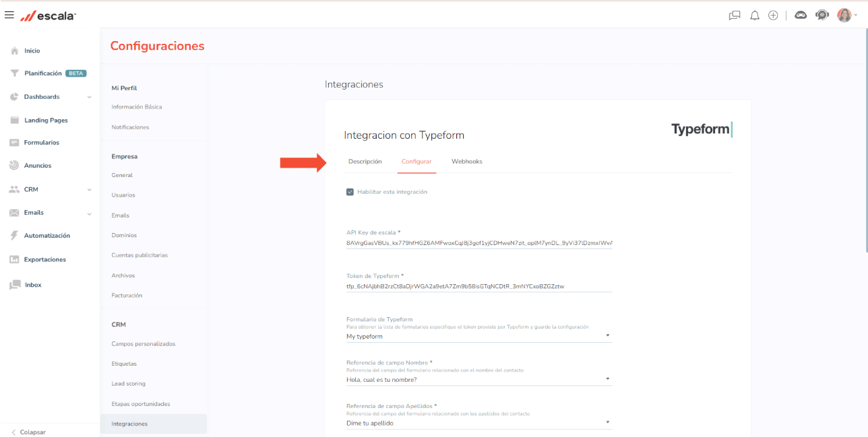
Task: Open Archivos settings
Action: 123,275
